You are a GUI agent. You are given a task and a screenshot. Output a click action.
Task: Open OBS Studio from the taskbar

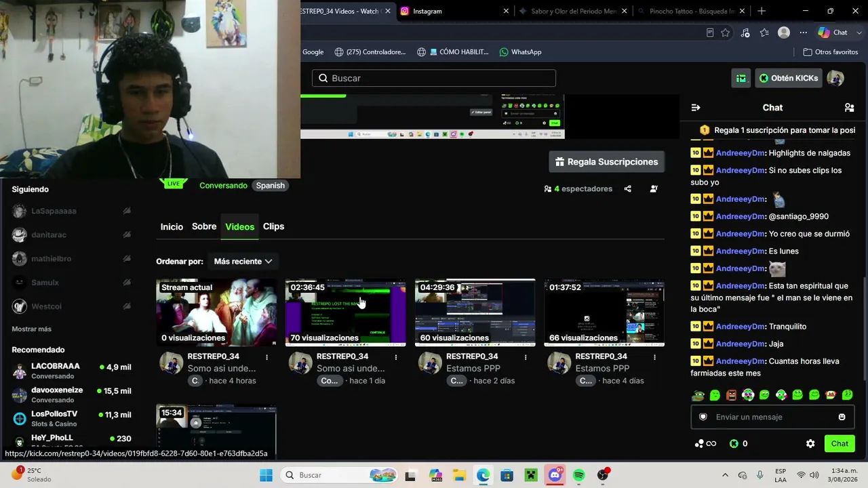(x=603, y=475)
